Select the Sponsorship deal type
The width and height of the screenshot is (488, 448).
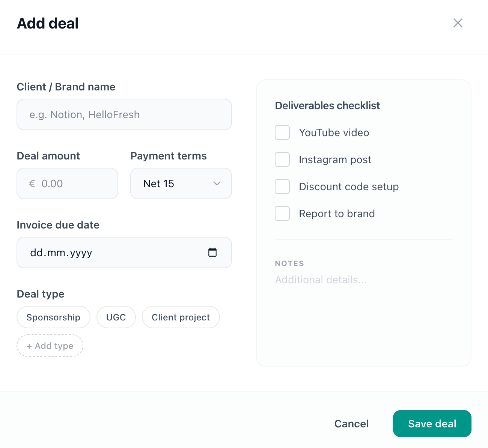(53, 317)
